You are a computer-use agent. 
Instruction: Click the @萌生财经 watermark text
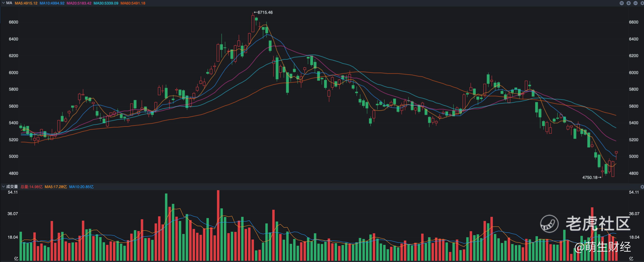coord(603,247)
